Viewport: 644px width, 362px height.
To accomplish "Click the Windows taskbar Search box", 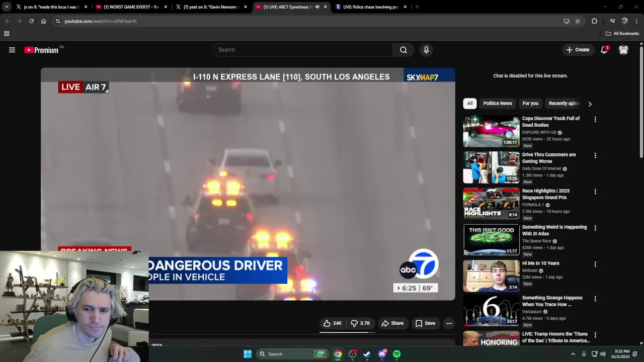I will click(292, 354).
